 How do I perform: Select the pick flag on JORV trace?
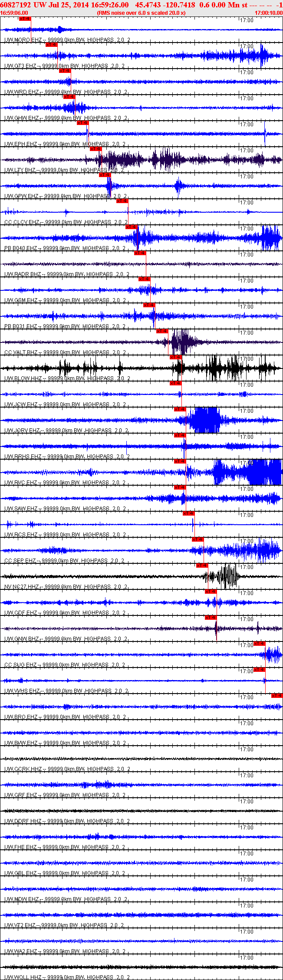180,409
